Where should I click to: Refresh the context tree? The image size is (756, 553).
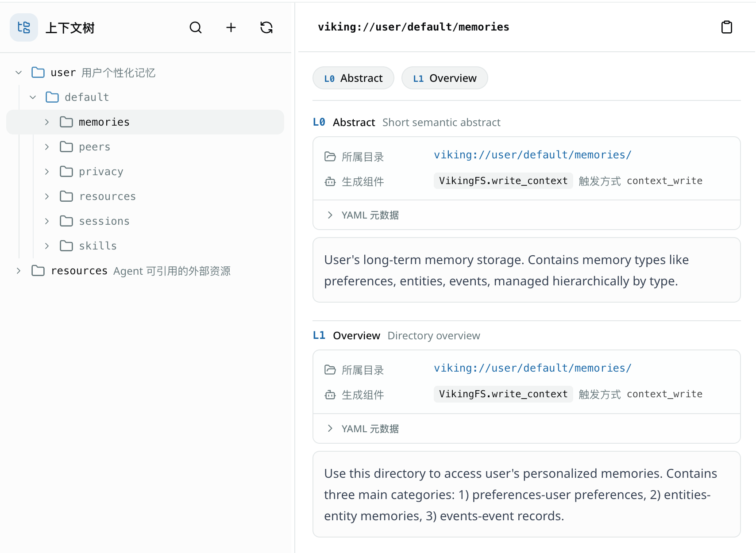click(x=266, y=27)
